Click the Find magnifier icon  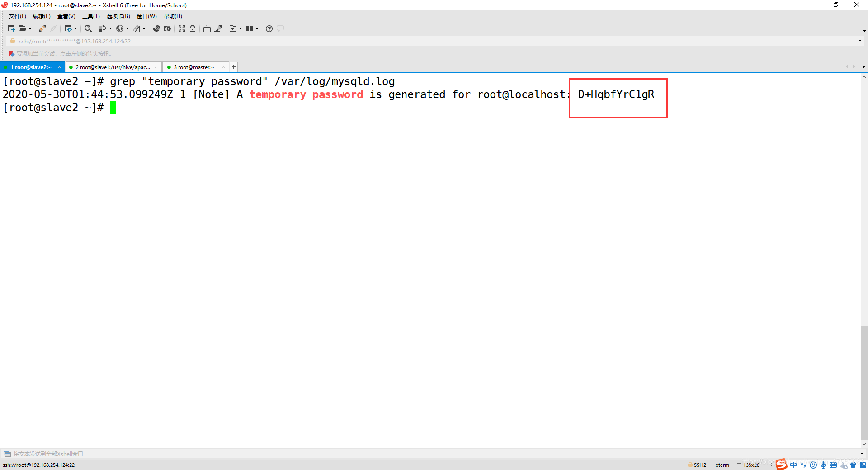coord(88,28)
